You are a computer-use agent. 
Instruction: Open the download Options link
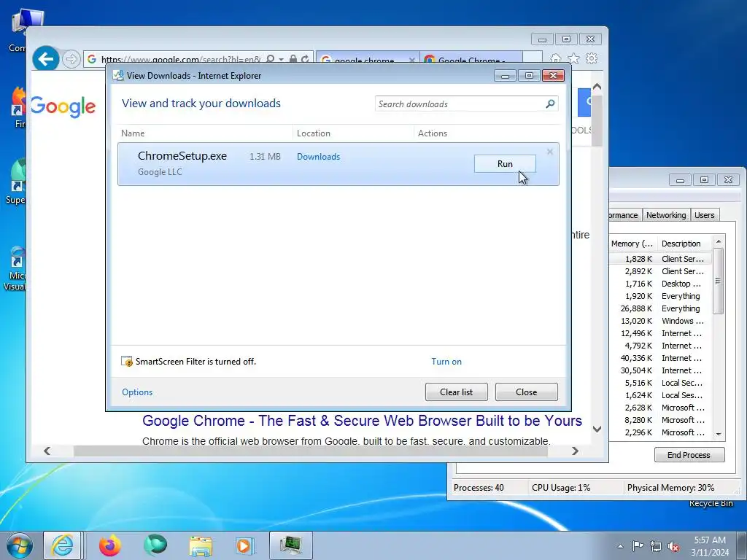[x=137, y=392]
